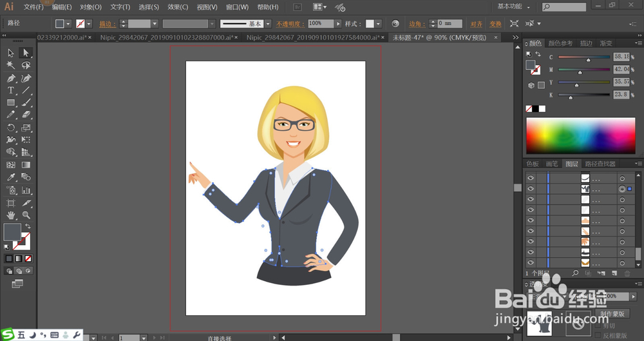Screen dimensions: 644x341
Task: Open the 样式 graphic style dropdown
Action: [378, 24]
